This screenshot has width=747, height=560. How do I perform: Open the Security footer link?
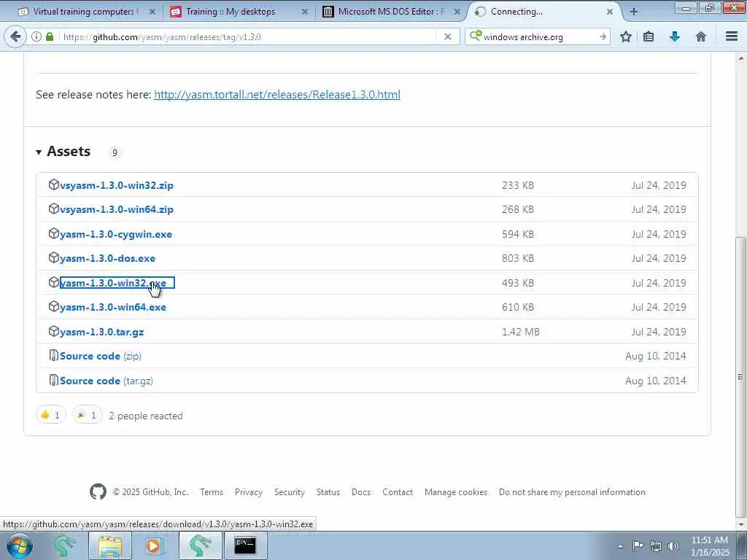point(289,492)
